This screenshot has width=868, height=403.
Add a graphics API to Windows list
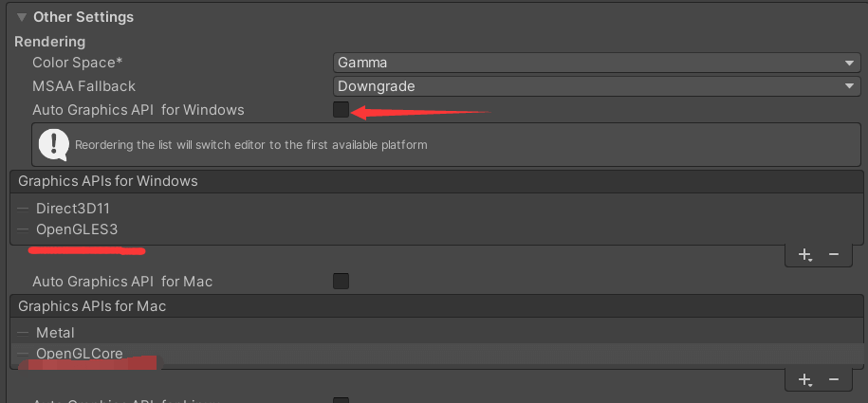point(804,255)
